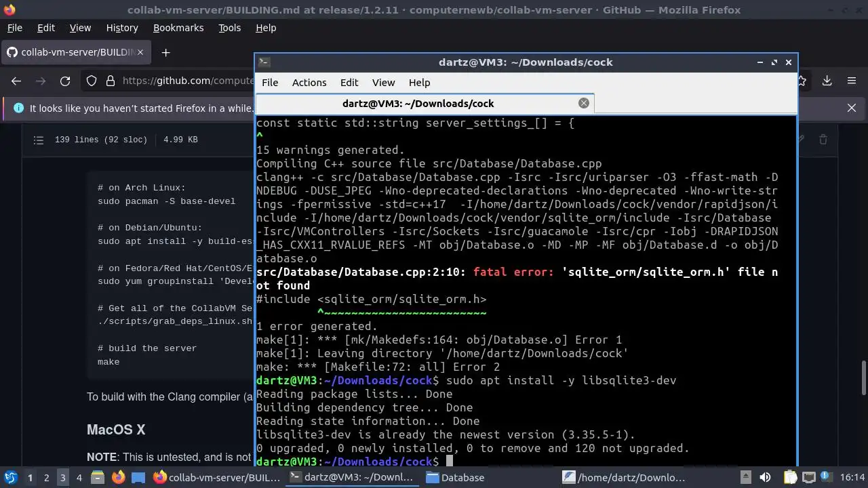Open the terminal View menu

point(383,82)
